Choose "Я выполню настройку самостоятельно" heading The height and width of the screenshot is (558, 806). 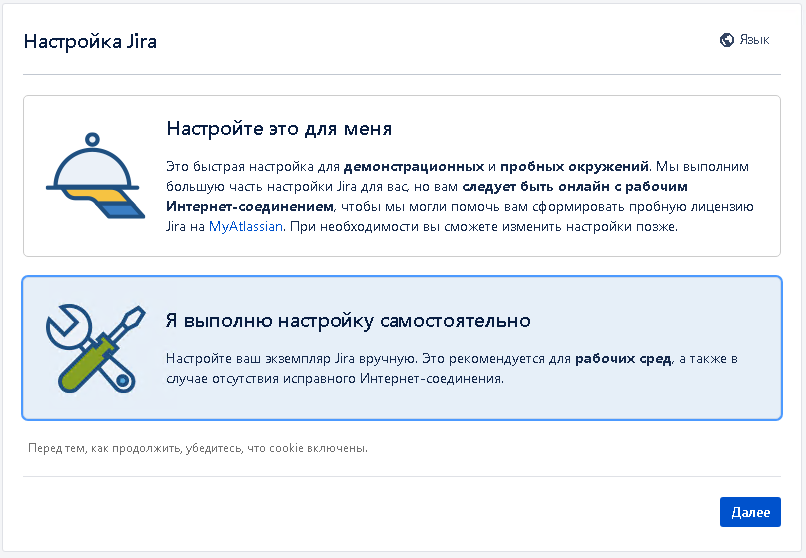coord(348,320)
